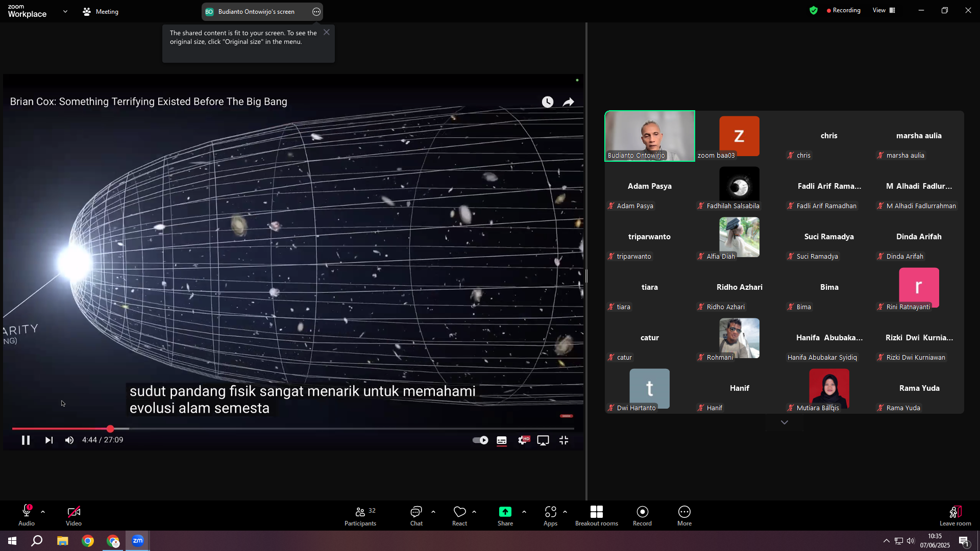This screenshot has width=980, height=551.
Task: Click the video Share arrow icon
Action: [569, 102]
